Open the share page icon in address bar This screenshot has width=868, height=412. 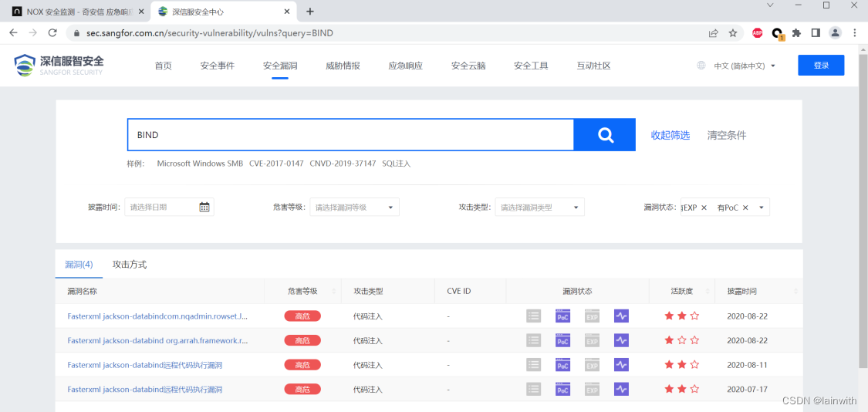[714, 33]
